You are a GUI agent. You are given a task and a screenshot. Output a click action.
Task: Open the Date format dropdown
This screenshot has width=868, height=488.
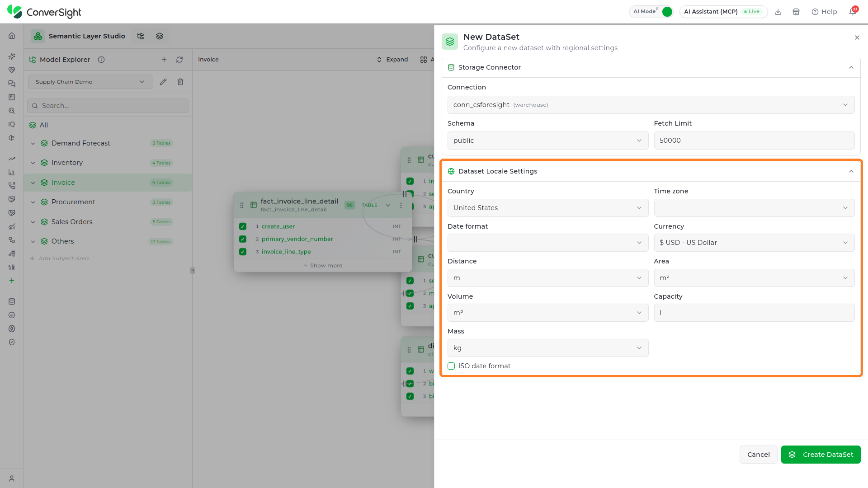(x=547, y=243)
